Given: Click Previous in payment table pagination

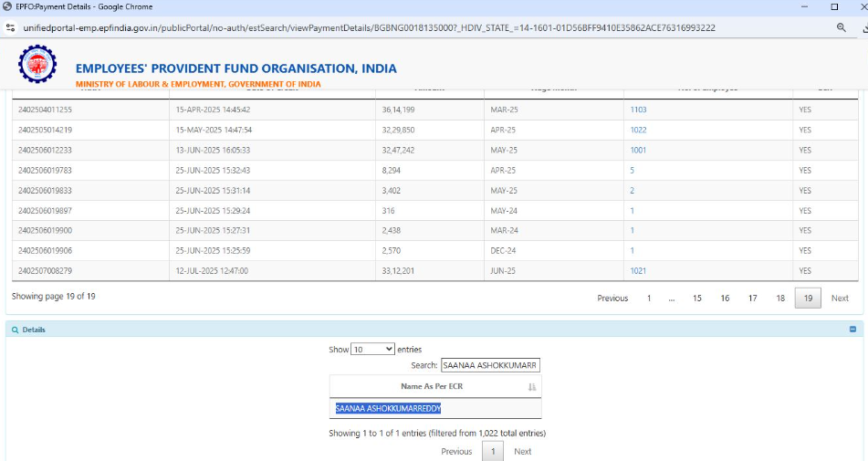Looking at the screenshot, I should point(612,299).
